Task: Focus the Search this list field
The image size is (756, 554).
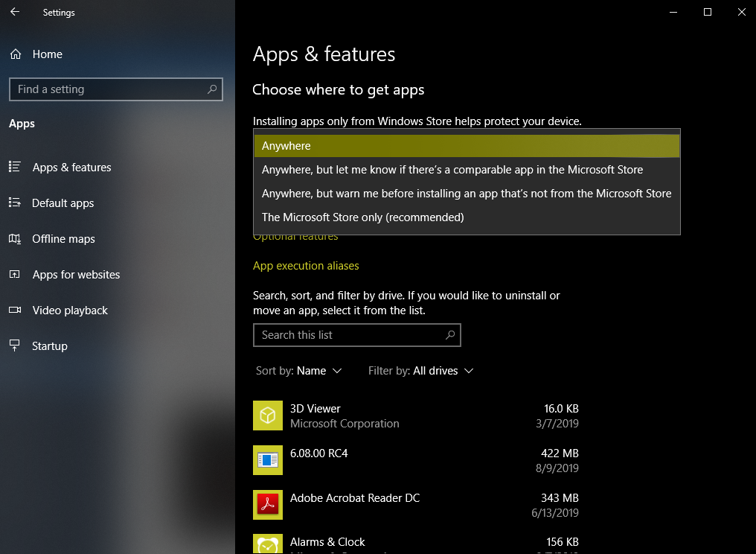Action: point(350,335)
